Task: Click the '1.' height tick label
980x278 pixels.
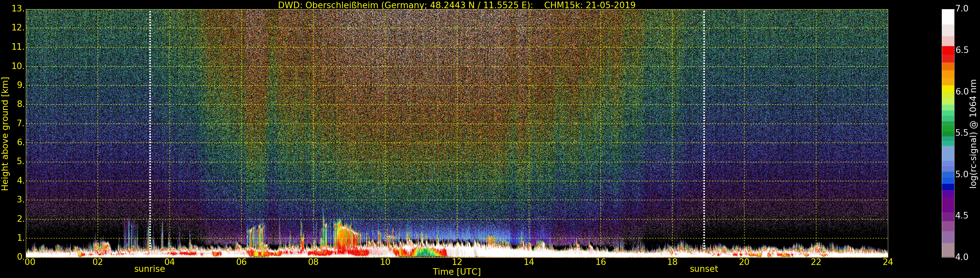Action: tap(21, 238)
